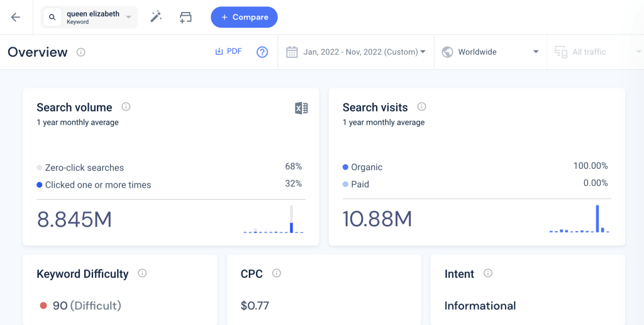Expand the Worldwide country dropdown
The image size is (644, 325).
(536, 52)
